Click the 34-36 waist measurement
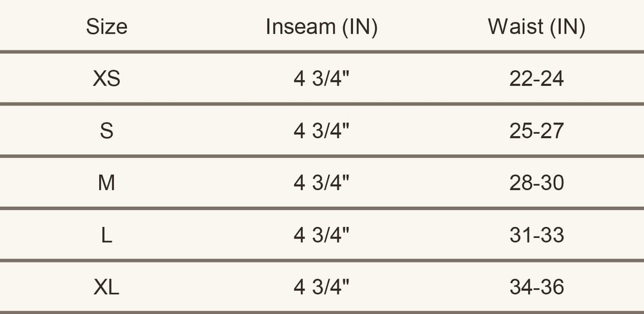The height and width of the screenshot is (314, 644). pyautogui.click(x=536, y=288)
